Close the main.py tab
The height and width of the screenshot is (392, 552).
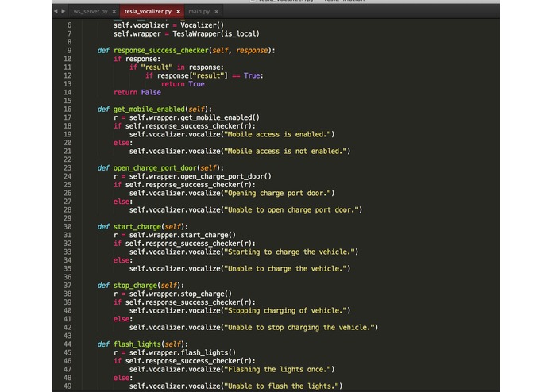[217, 12]
